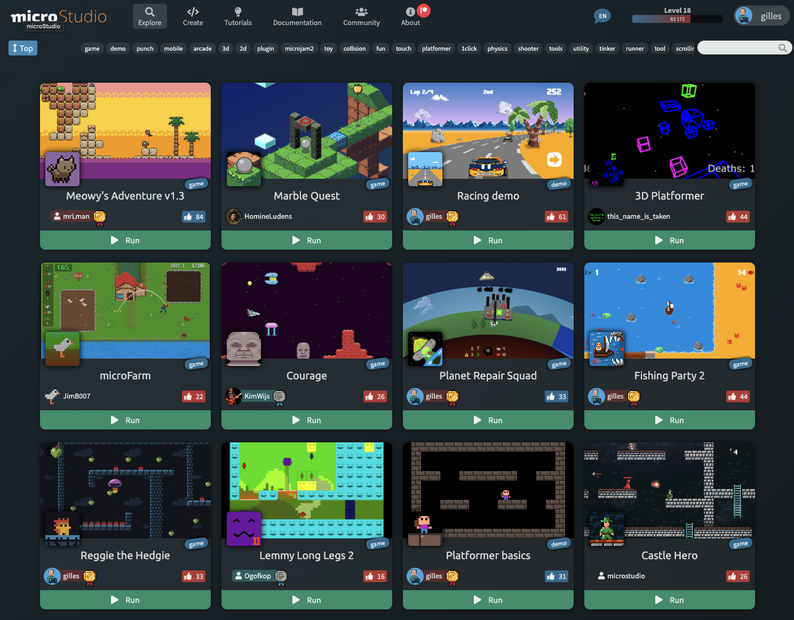Open the Community page
Screen dimensions: 794x620
click(361, 16)
